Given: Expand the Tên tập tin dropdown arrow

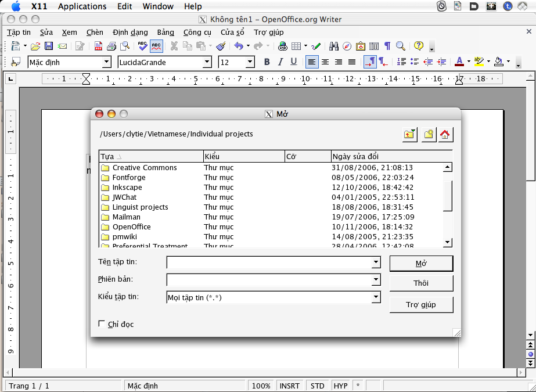Looking at the screenshot, I should coord(376,262).
